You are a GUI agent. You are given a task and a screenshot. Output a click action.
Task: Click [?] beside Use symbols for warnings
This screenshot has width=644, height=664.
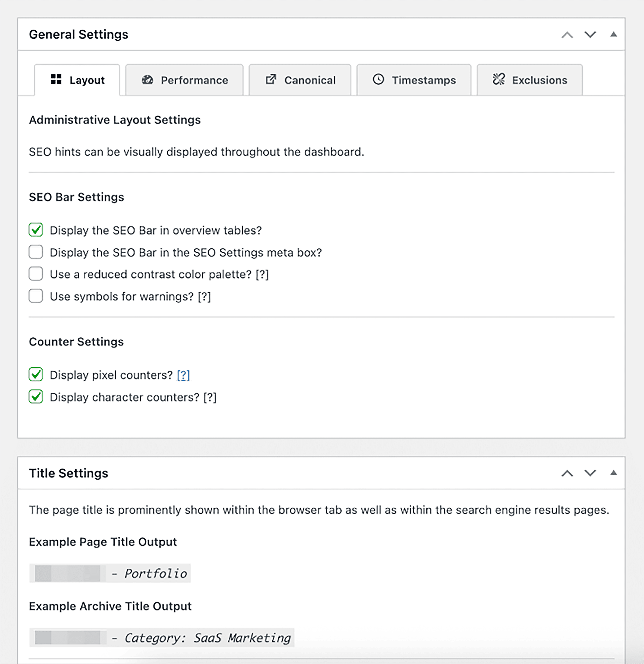[204, 296]
